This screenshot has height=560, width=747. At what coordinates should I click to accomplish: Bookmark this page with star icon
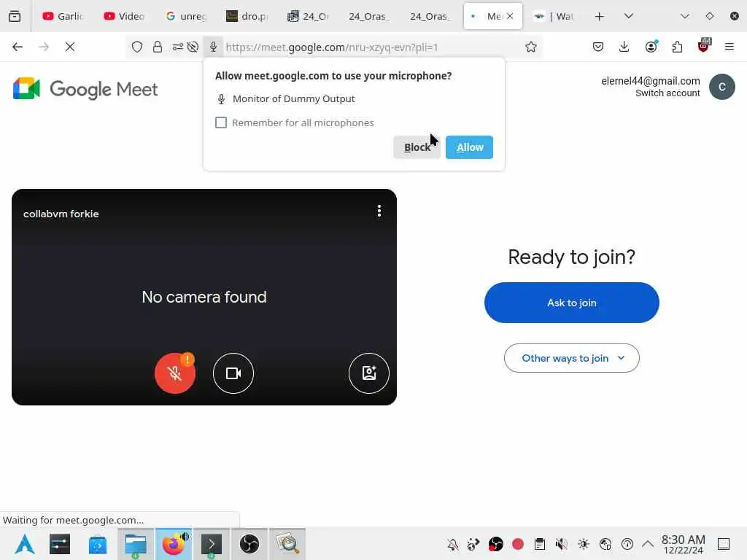531,47
